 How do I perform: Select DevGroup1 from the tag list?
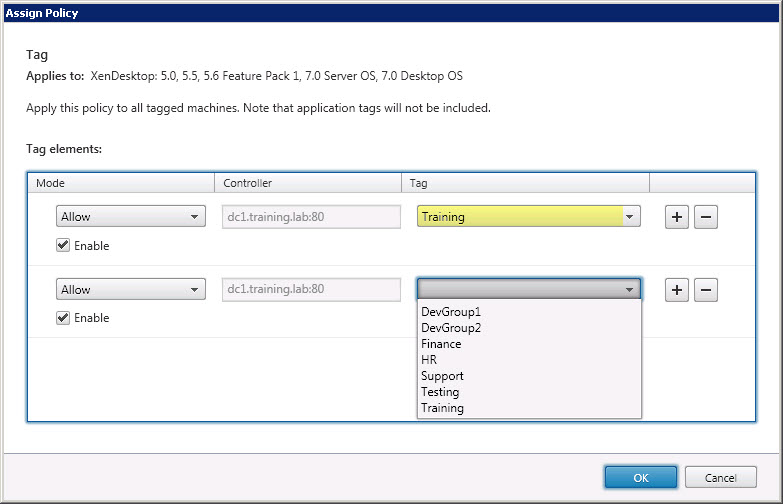click(x=451, y=312)
